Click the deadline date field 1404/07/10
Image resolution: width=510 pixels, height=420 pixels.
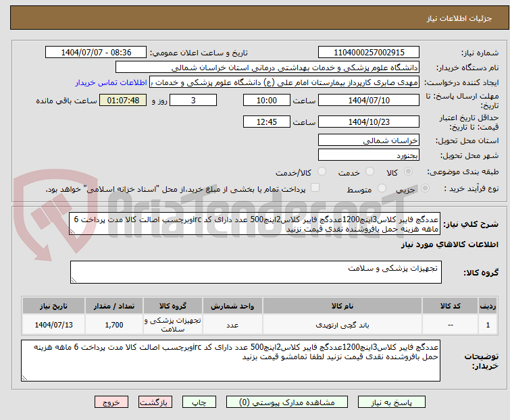(369, 100)
